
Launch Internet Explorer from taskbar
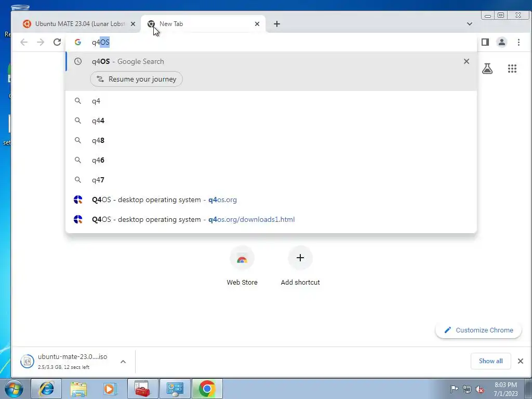point(46,389)
